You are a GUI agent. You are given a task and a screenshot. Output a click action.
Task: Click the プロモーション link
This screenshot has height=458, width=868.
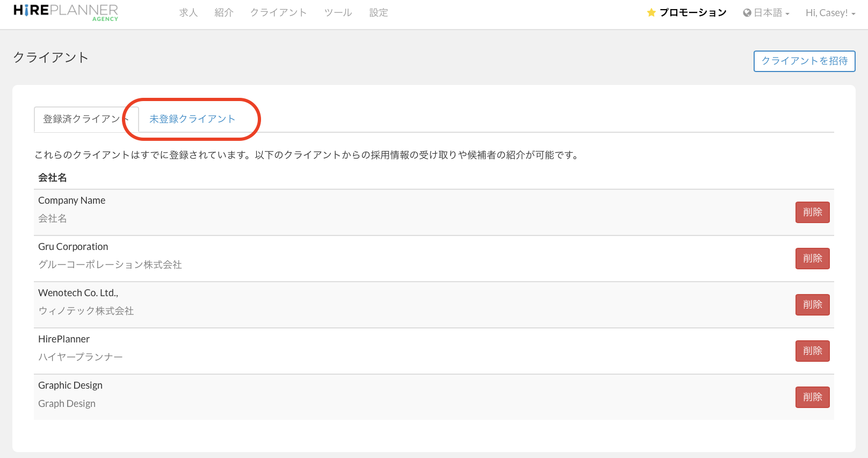(x=693, y=12)
